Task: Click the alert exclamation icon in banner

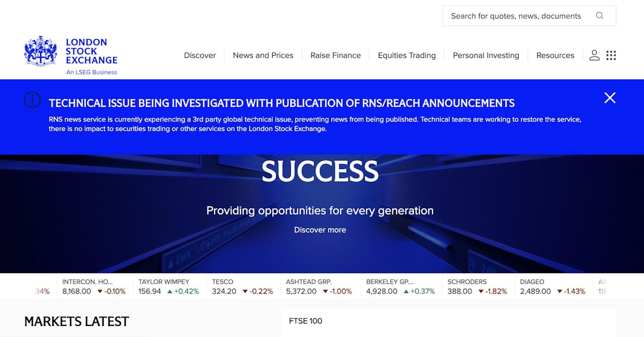Action: tap(32, 100)
